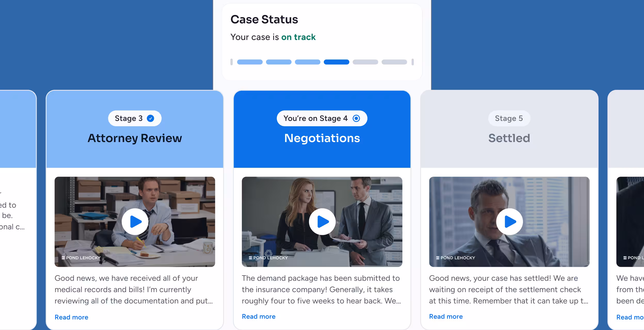Select the first completed progress segment

click(250, 62)
